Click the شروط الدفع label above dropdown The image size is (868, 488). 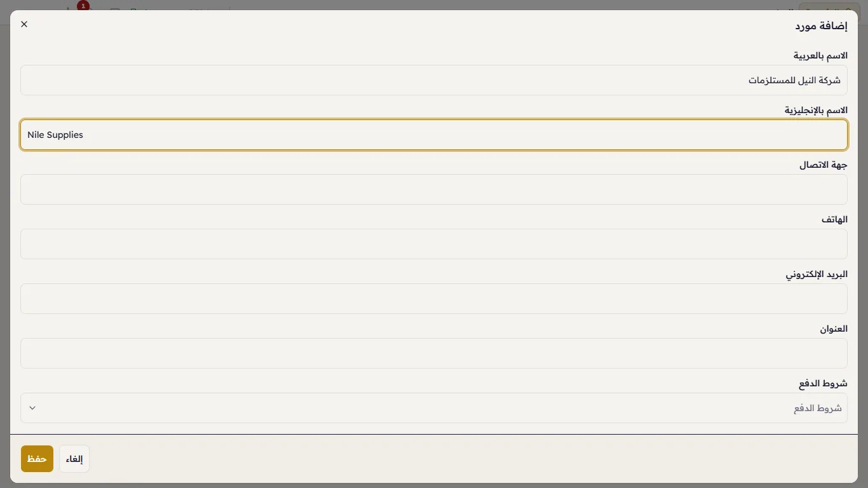click(823, 384)
